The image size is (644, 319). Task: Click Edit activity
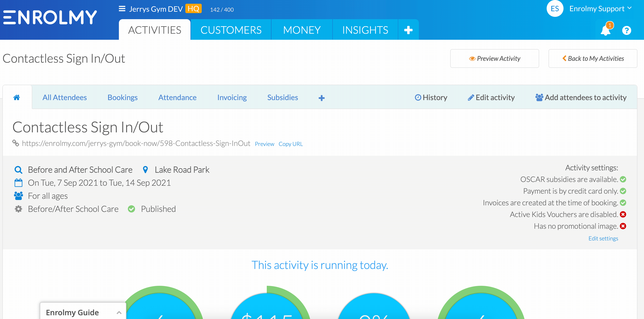click(x=491, y=98)
